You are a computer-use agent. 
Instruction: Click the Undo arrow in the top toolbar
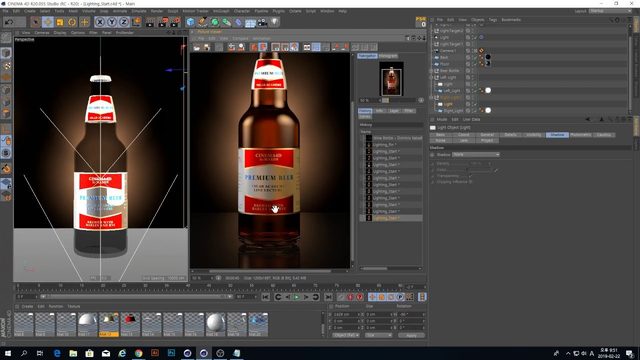pos(9,22)
